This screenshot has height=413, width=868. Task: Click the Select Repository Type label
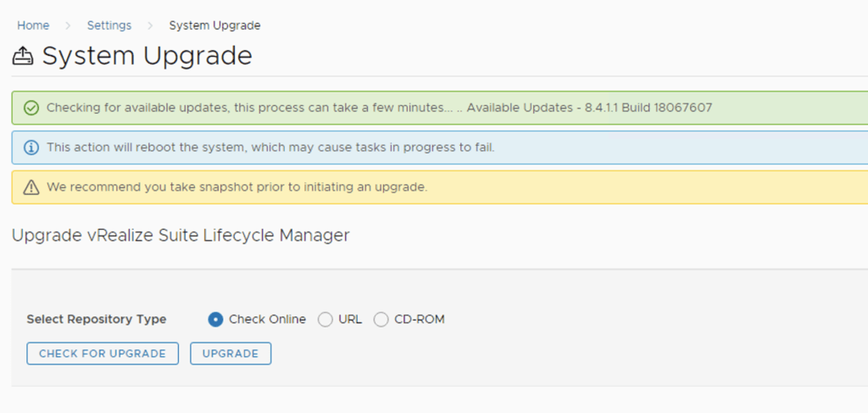point(97,320)
